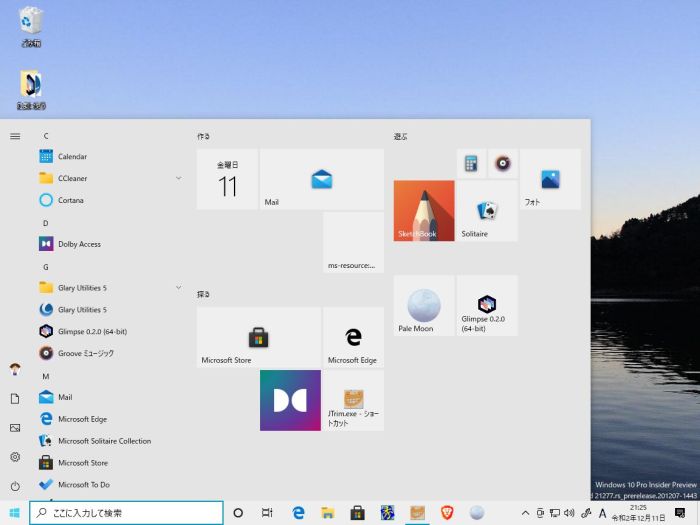Open the Calendar live tile showing 11
Image resolution: width=700 pixels, height=525 pixels.
pos(227,179)
